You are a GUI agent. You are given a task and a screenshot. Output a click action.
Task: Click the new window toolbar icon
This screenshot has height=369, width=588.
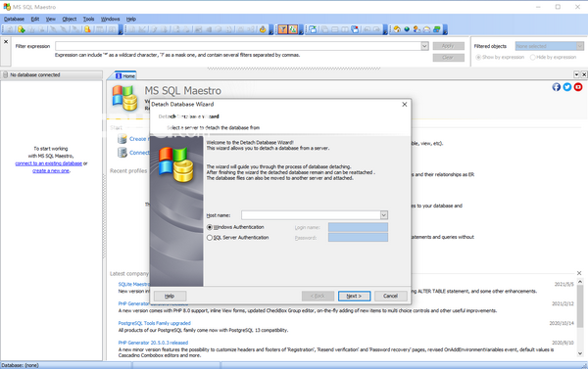pos(313,29)
